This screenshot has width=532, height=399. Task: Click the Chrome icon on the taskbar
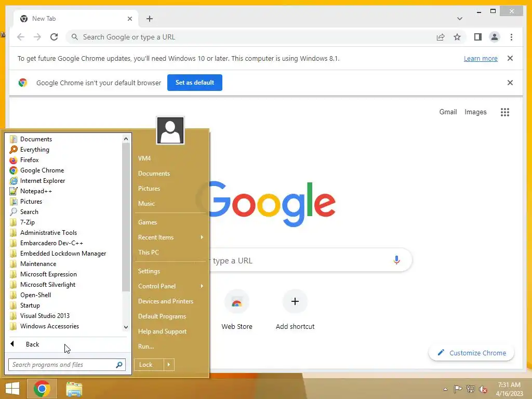pos(42,389)
